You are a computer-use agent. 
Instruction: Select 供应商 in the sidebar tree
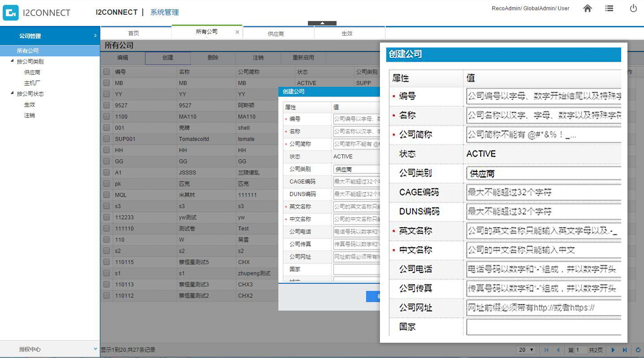[x=32, y=72]
